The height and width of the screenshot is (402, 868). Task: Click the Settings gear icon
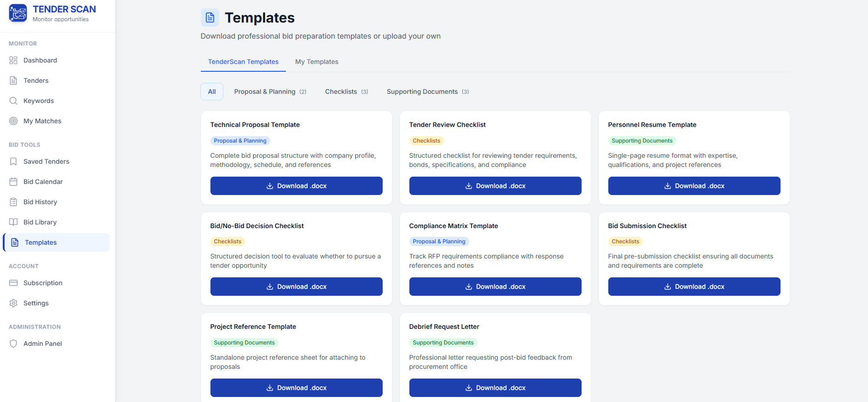coord(13,303)
